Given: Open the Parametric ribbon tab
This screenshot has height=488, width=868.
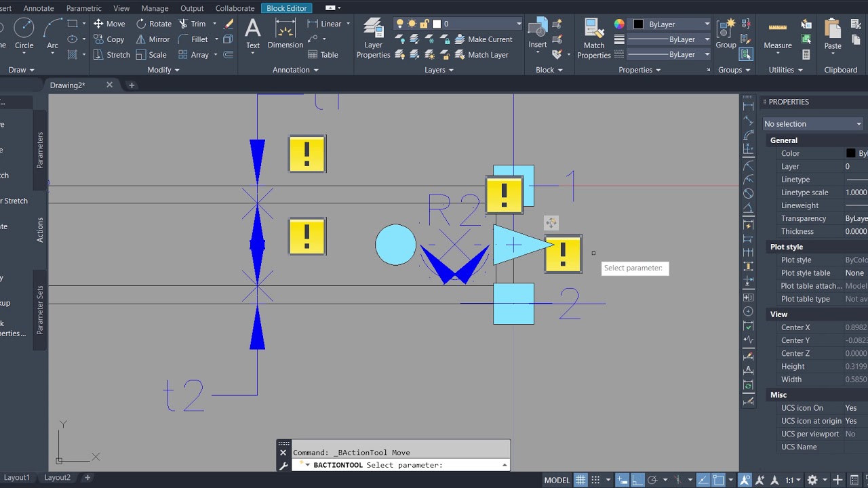Looking at the screenshot, I should [x=83, y=8].
